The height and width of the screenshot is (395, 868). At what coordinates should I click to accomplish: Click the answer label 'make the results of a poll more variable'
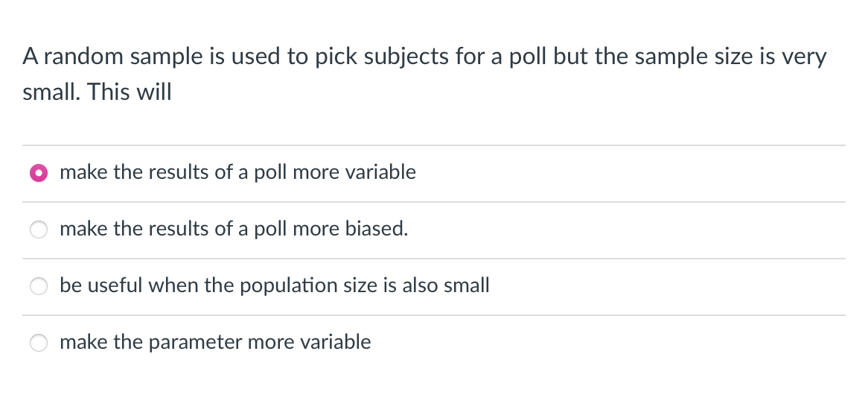pos(237,172)
